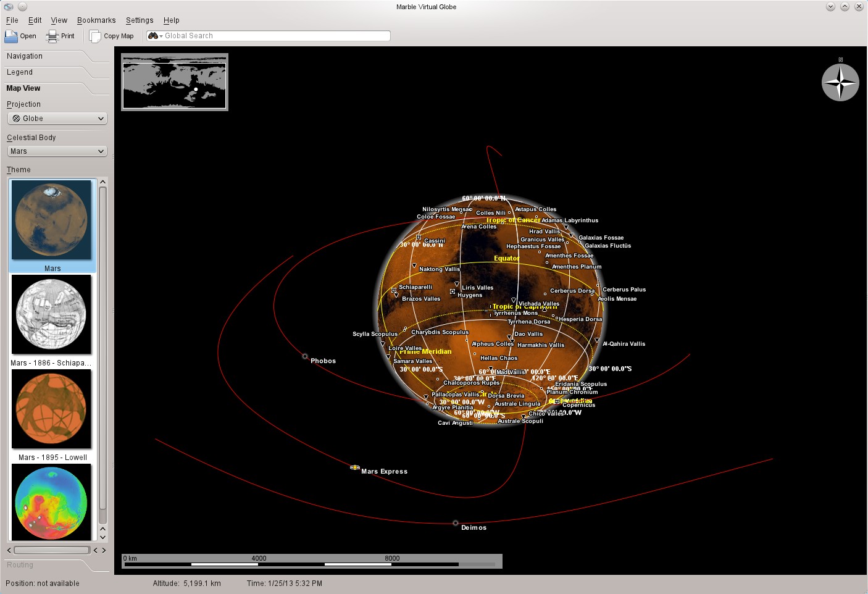This screenshot has width=868, height=594.
Task: Click the theme list scroll up arrow
Action: point(103,182)
